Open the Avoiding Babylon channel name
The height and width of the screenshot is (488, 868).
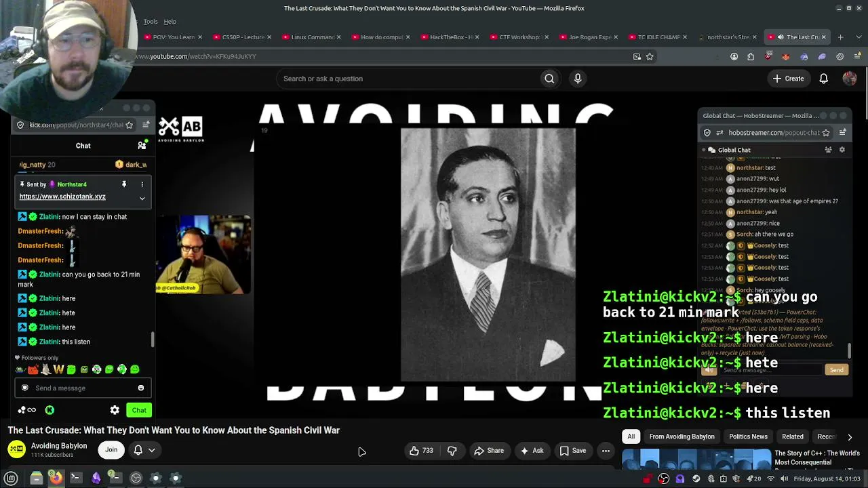[x=59, y=446]
